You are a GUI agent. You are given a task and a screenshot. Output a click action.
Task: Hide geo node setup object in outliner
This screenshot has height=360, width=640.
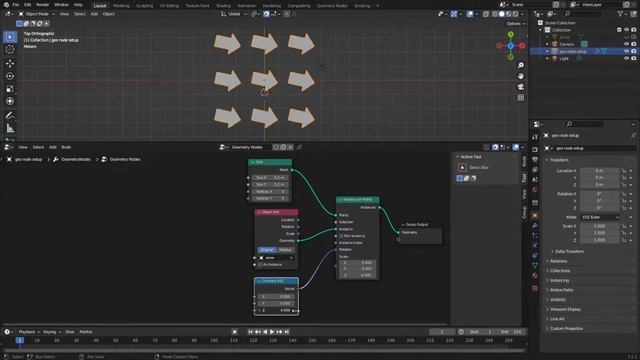(627, 51)
